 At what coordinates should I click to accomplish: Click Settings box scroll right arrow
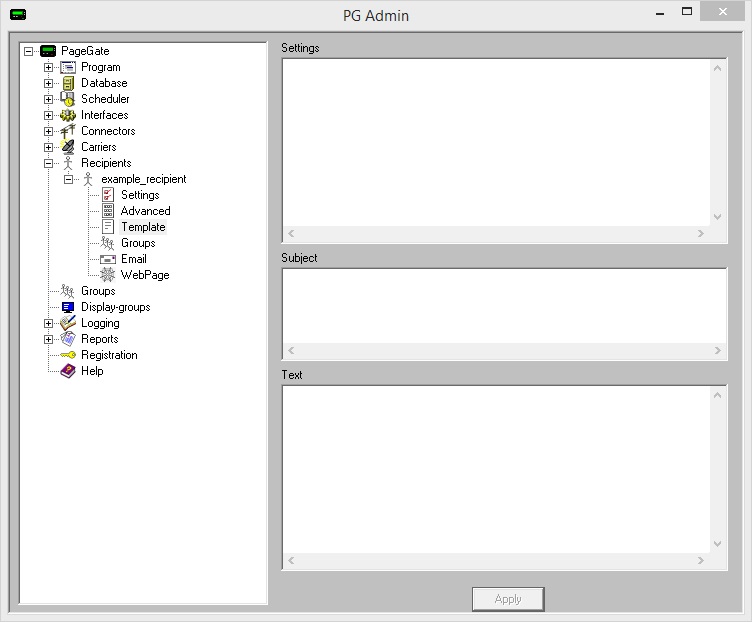coord(701,234)
